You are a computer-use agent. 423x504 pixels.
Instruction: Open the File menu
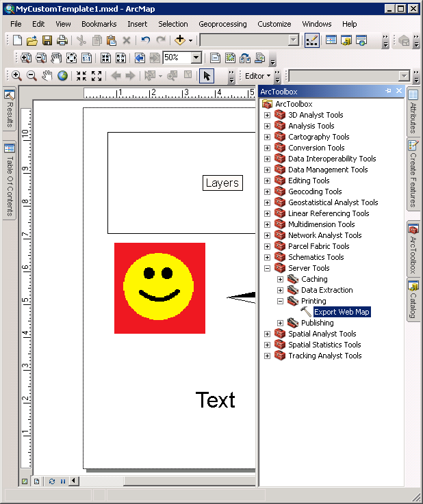point(16,24)
